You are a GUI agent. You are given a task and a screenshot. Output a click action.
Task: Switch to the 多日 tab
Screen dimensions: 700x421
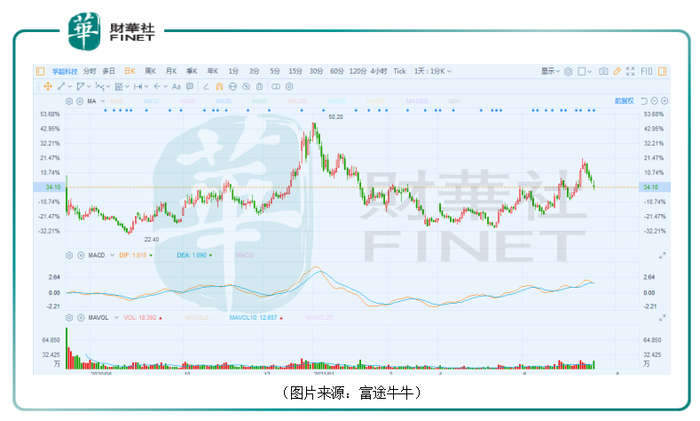click(108, 71)
